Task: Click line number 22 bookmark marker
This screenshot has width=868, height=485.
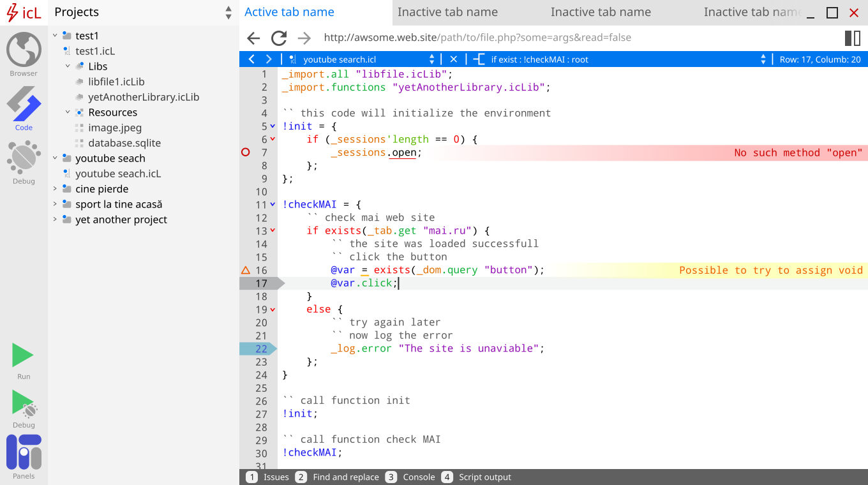Action: tap(258, 348)
